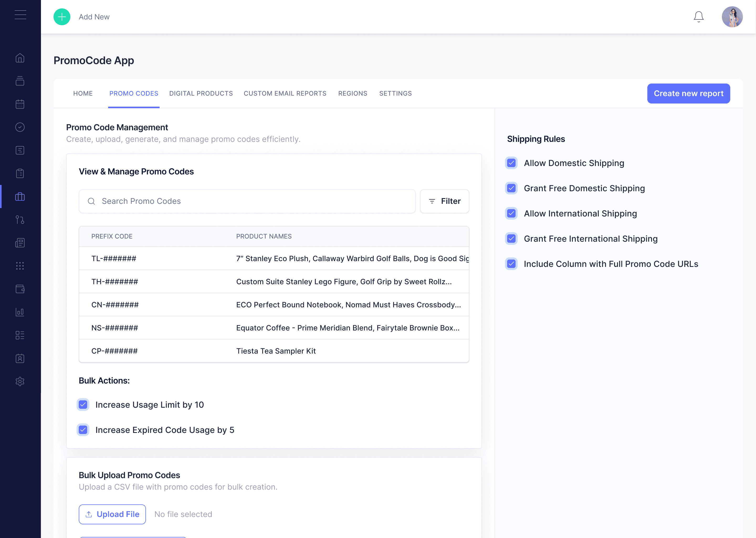756x538 pixels.
Task: Click Tiesta Tea Sampler Kit product cell
Action: pyautogui.click(x=276, y=351)
